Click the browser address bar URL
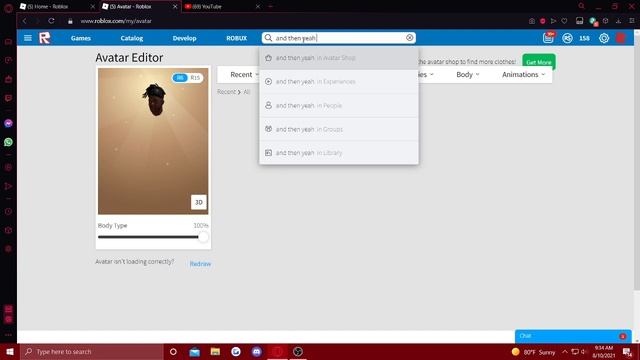The image size is (640, 360). 116,21
